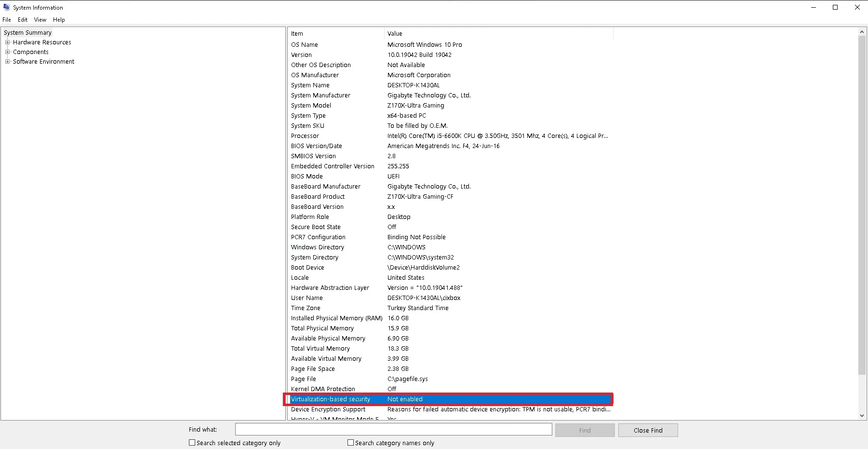Screen dimensions: 868x449
Task: Select the PCR7 Configuration row
Action: pyautogui.click(x=451, y=237)
